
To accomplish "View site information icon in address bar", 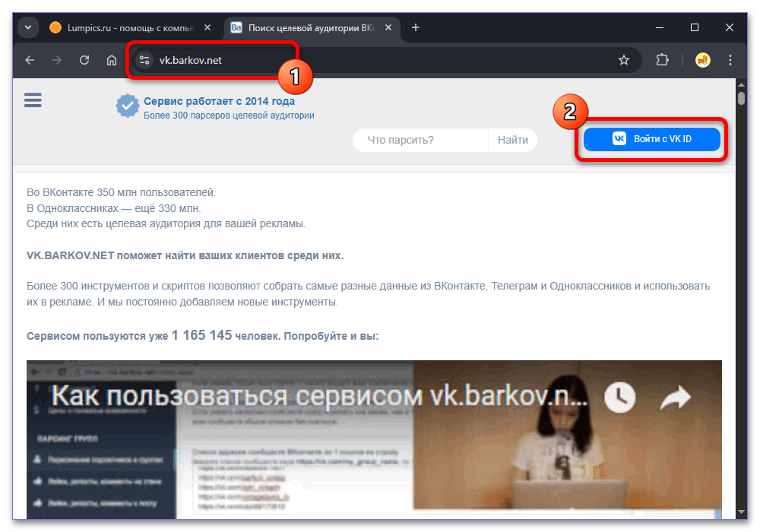I will point(144,60).
